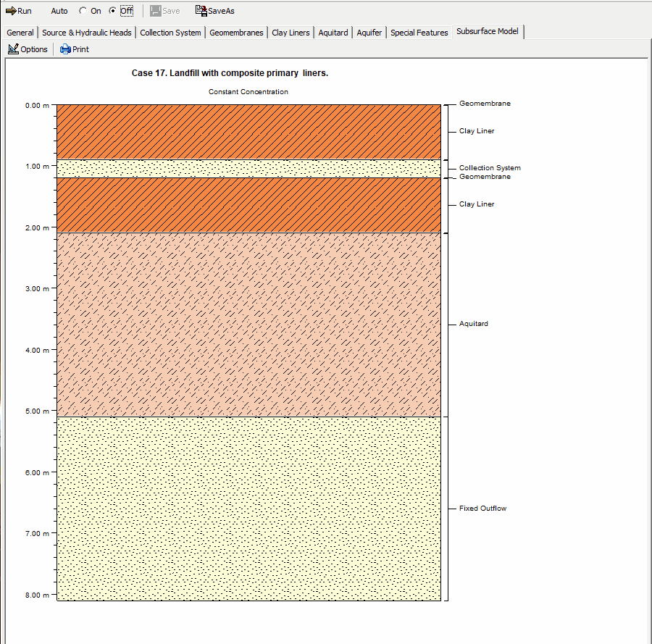Select the Auto Off radio button
The width and height of the screenshot is (652, 644).
(112, 11)
